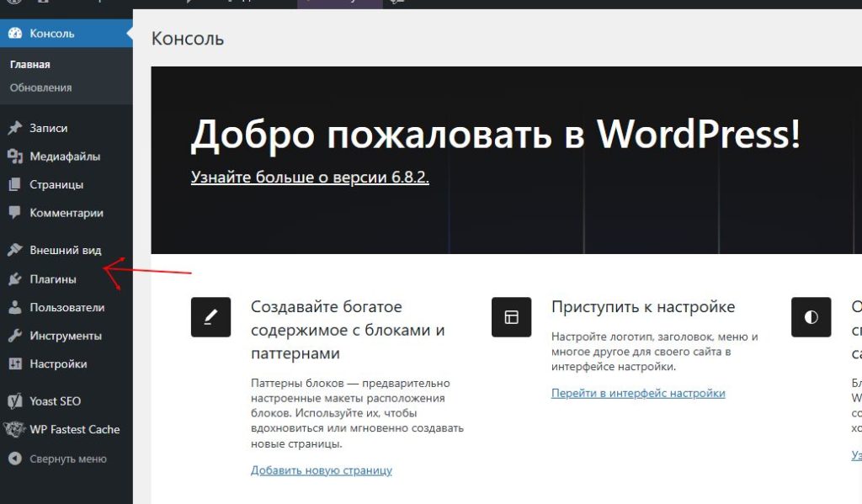Open the Инструменты menu

pyautogui.click(x=66, y=336)
